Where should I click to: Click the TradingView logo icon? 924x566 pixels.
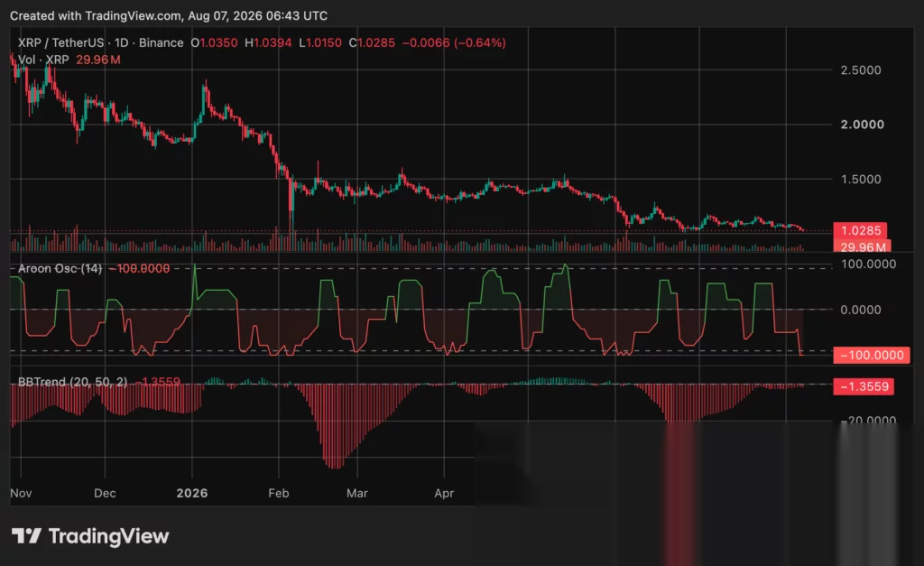coord(26,536)
